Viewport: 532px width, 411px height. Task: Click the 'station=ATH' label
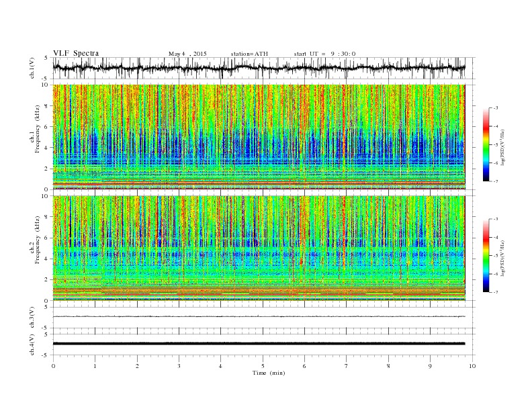(x=249, y=54)
